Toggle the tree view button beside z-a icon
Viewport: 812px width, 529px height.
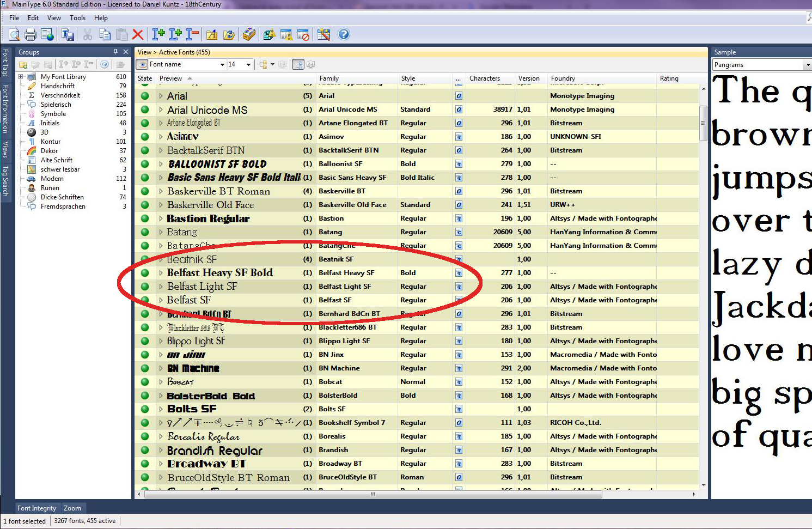[x=298, y=64]
